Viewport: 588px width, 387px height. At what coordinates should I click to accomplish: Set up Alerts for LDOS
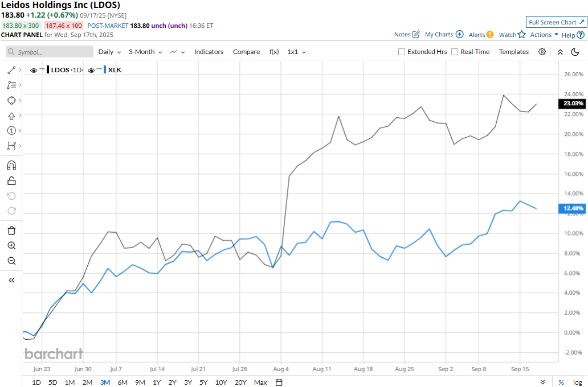pyautogui.click(x=481, y=35)
